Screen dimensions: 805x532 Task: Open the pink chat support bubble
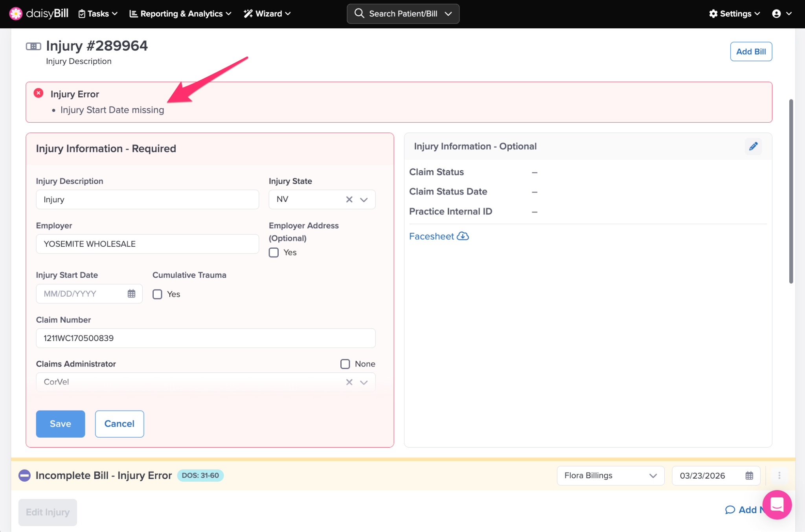pos(777,504)
